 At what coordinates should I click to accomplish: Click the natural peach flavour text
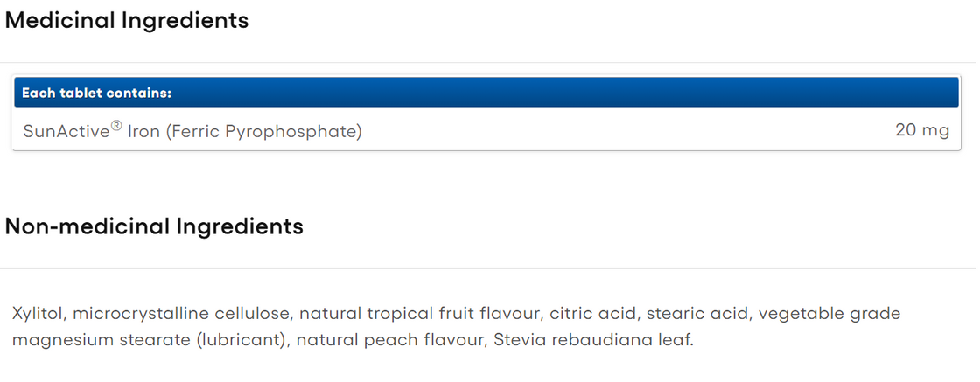(x=388, y=340)
